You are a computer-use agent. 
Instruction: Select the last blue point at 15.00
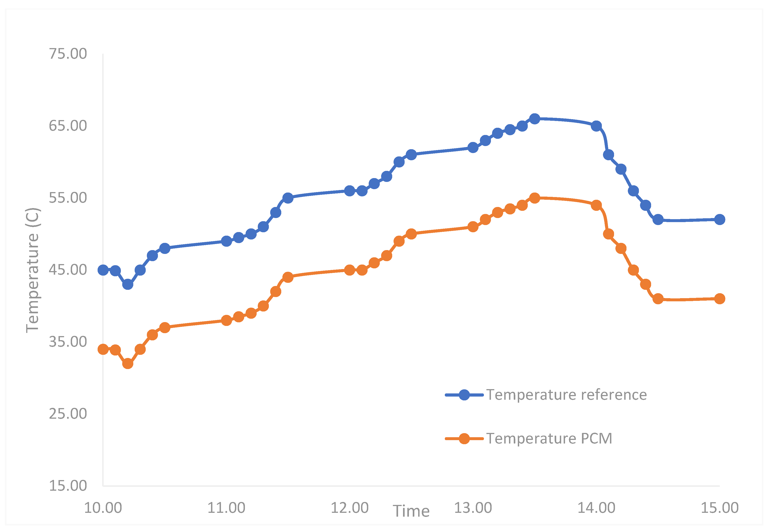click(x=720, y=220)
